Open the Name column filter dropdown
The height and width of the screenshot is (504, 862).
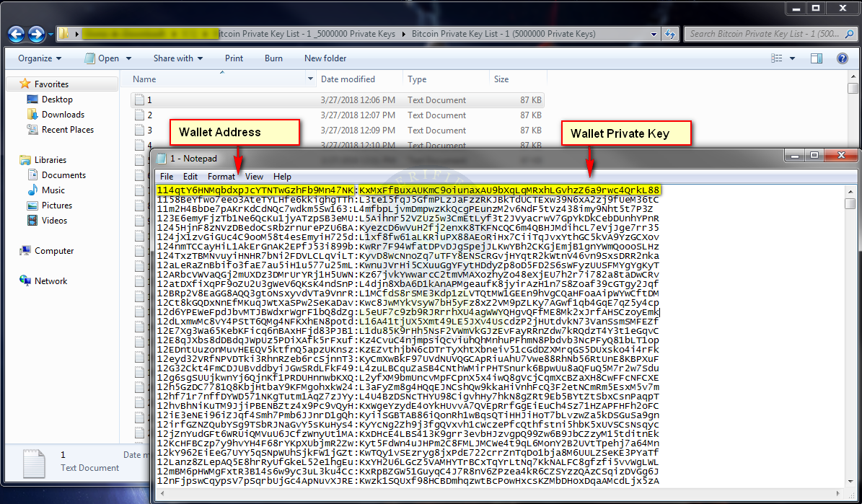[x=311, y=79]
